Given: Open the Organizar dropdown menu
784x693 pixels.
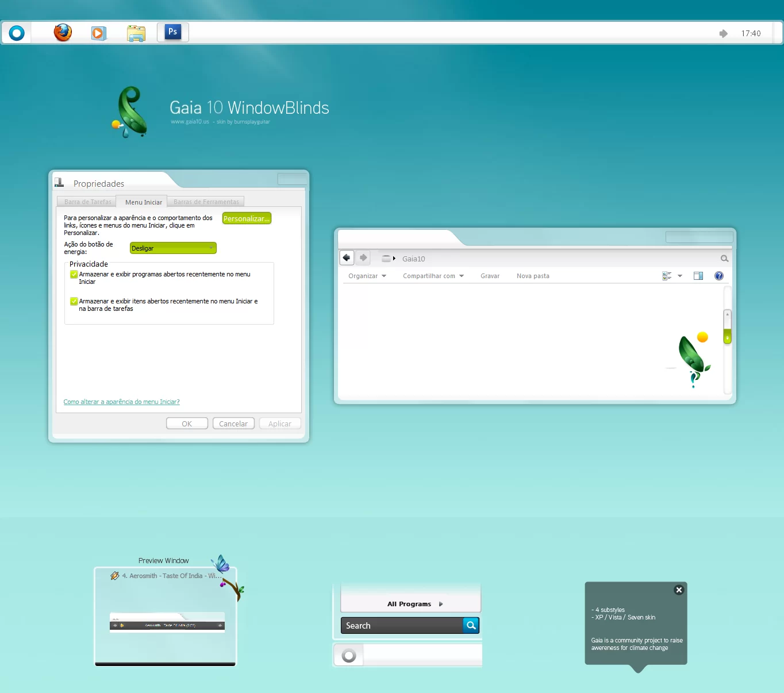Looking at the screenshot, I should (367, 276).
